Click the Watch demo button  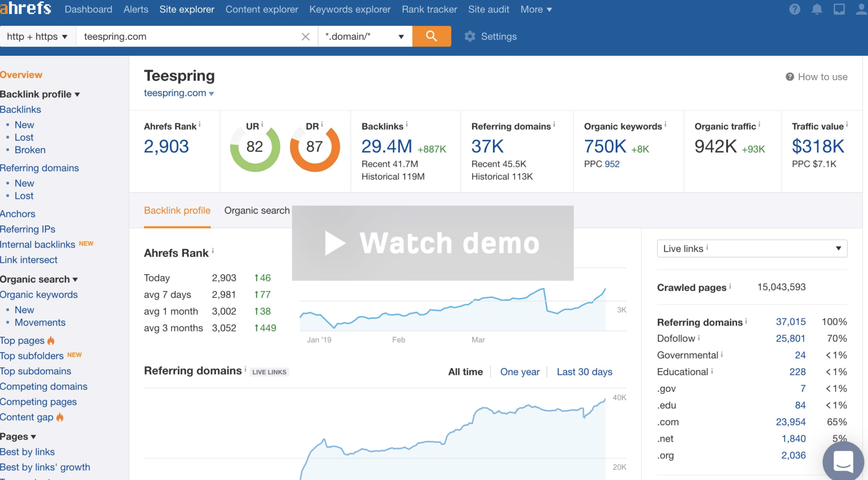point(433,243)
